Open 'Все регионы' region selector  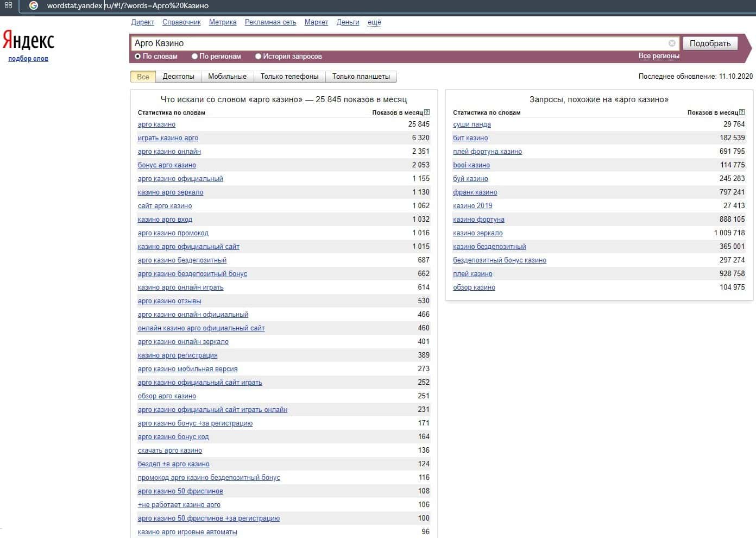click(x=659, y=56)
